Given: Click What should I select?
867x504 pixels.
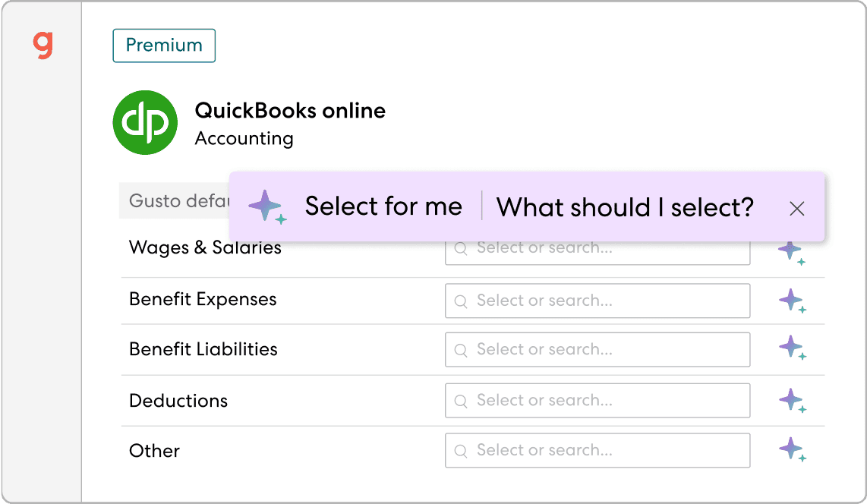Looking at the screenshot, I should tap(625, 208).
